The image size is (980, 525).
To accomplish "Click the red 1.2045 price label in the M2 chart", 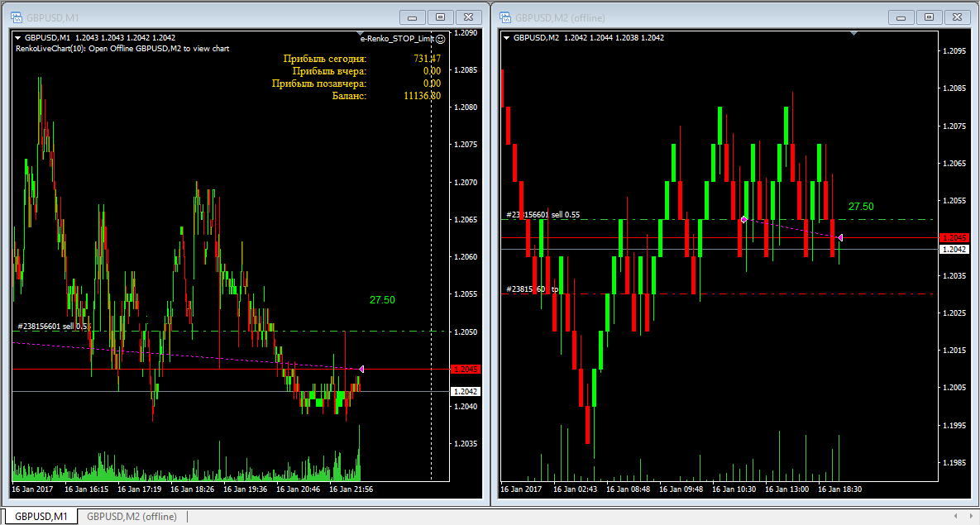I will tap(954, 237).
